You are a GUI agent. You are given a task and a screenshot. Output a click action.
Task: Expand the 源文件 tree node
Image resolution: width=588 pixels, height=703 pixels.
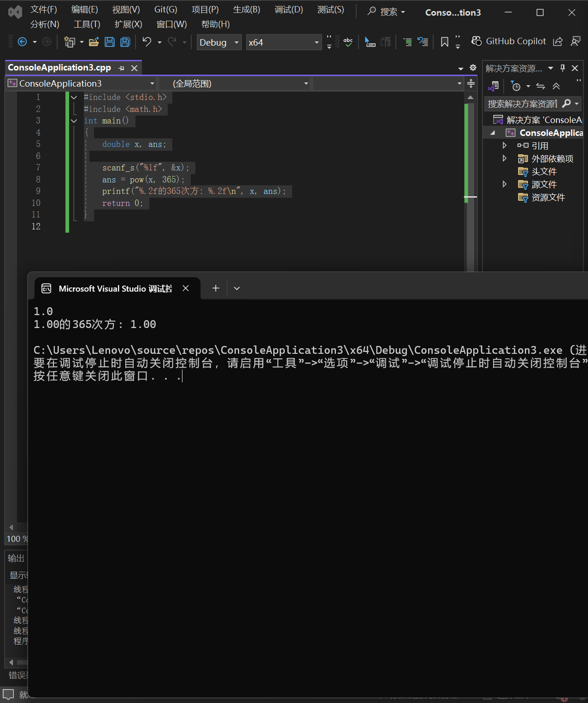[x=505, y=184]
